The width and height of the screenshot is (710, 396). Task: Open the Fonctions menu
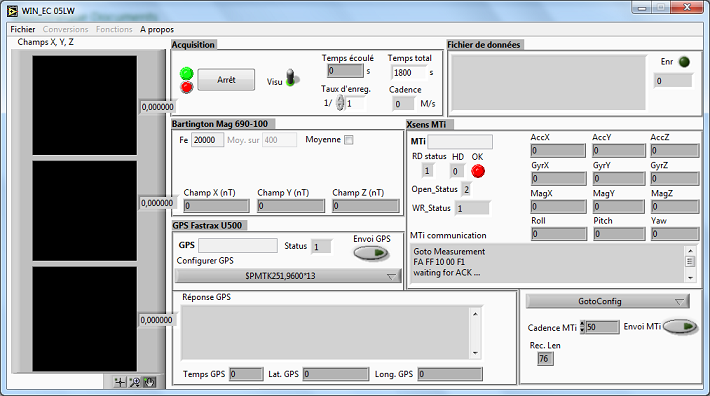click(x=114, y=29)
